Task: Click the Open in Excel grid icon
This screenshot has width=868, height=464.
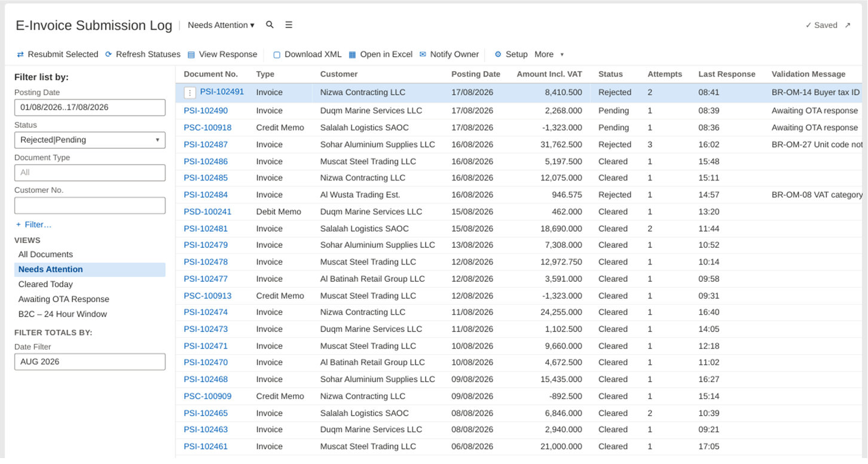Action: (x=352, y=54)
